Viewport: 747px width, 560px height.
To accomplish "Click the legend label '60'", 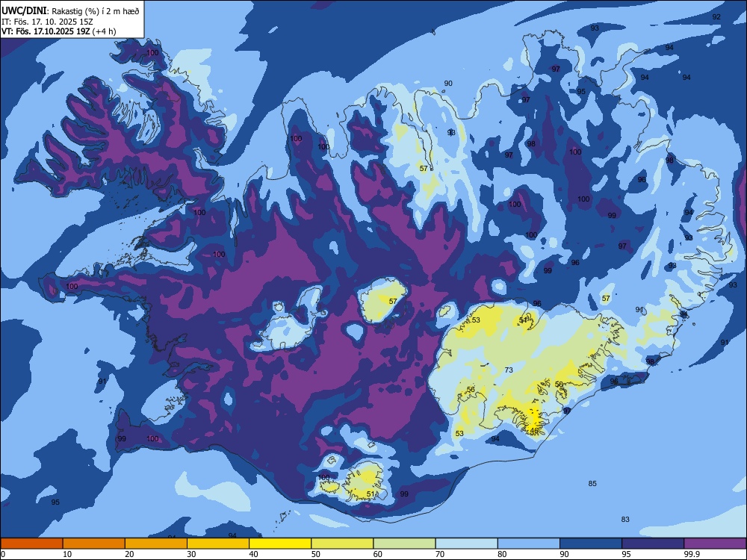I will pos(378,554).
